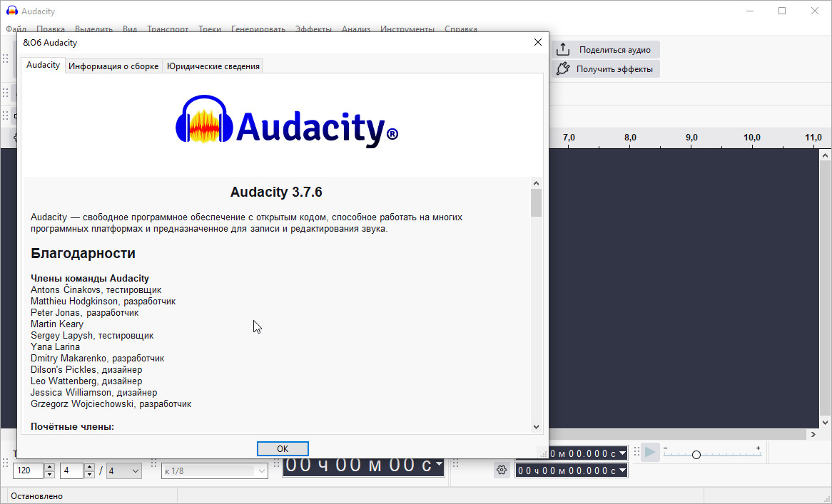Click the tempo field showing 120
Screen dimensions: 832x504
pyautogui.click(x=29, y=470)
